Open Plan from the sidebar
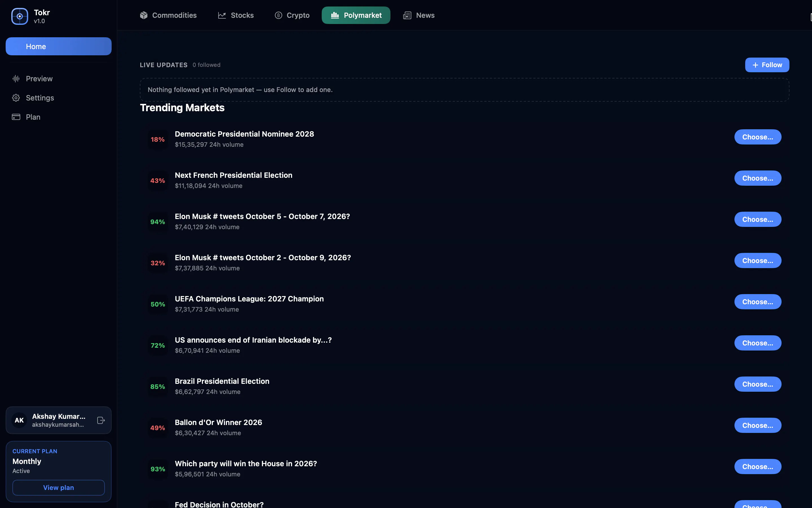The height and width of the screenshot is (508, 812). pyautogui.click(x=59, y=117)
